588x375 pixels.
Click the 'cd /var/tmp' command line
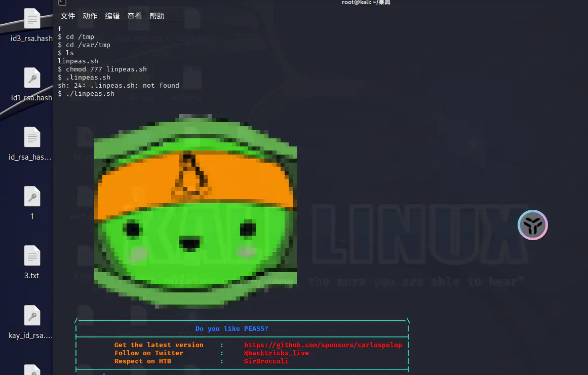click(x=84, y=45)
